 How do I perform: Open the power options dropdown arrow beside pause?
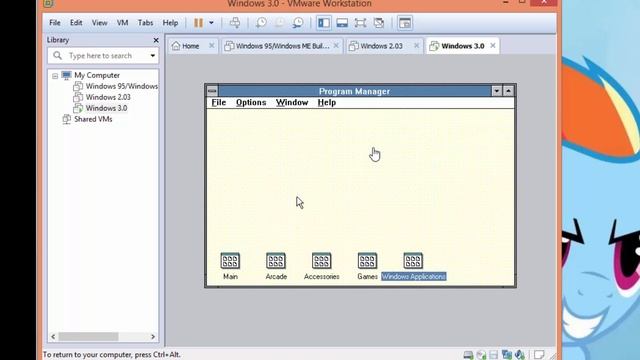pyautogui.click(x=211, y=23)
